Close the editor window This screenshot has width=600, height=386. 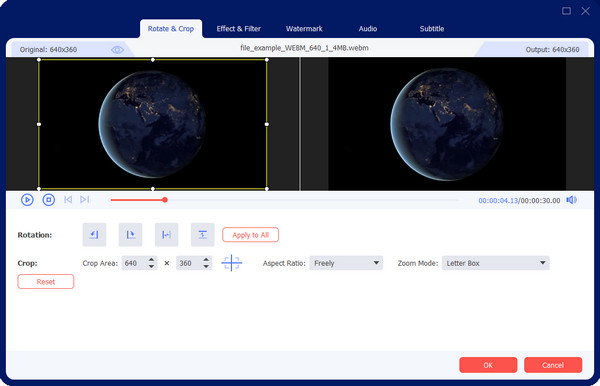point(585,11)
